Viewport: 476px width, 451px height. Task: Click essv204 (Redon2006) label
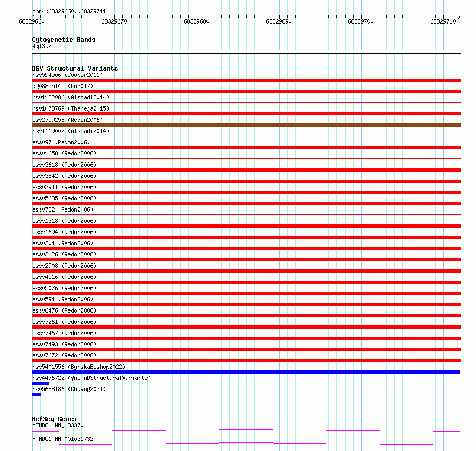(63, 243)
